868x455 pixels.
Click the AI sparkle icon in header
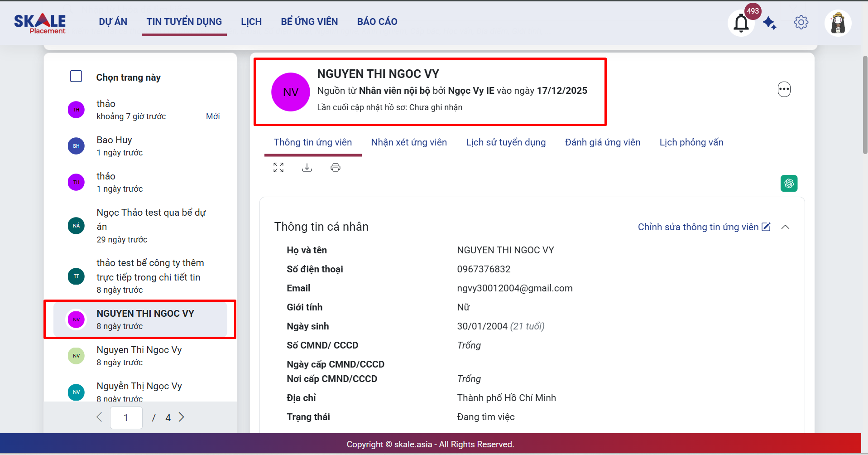click(x=769, y=23)
